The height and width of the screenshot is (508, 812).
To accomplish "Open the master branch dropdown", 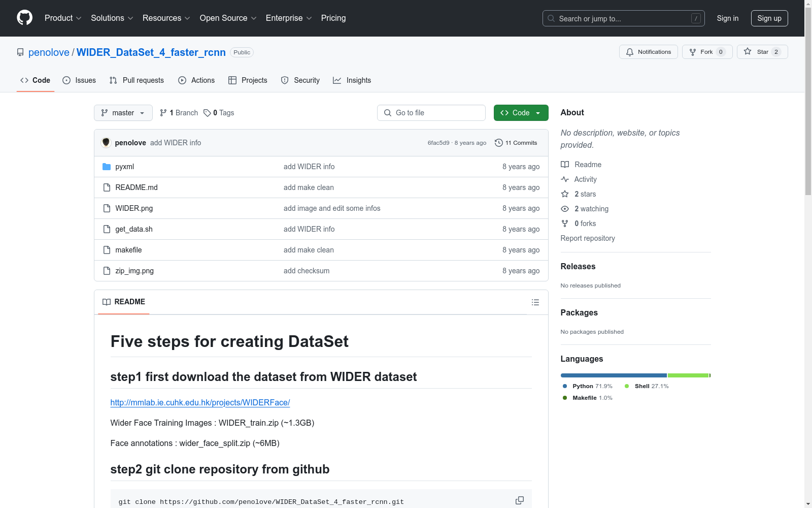I will [x=123, y=113].
